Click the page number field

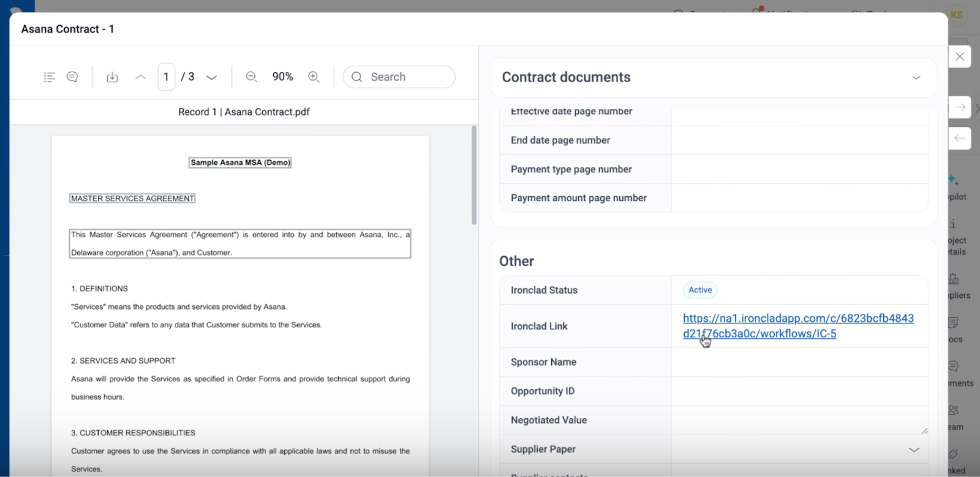pos(166,77)
